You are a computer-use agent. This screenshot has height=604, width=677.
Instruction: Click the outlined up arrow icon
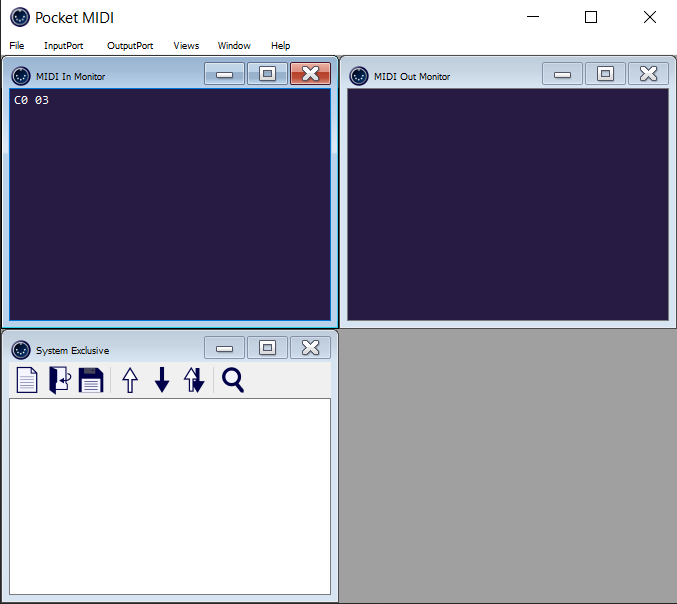(x=130, y=380)
